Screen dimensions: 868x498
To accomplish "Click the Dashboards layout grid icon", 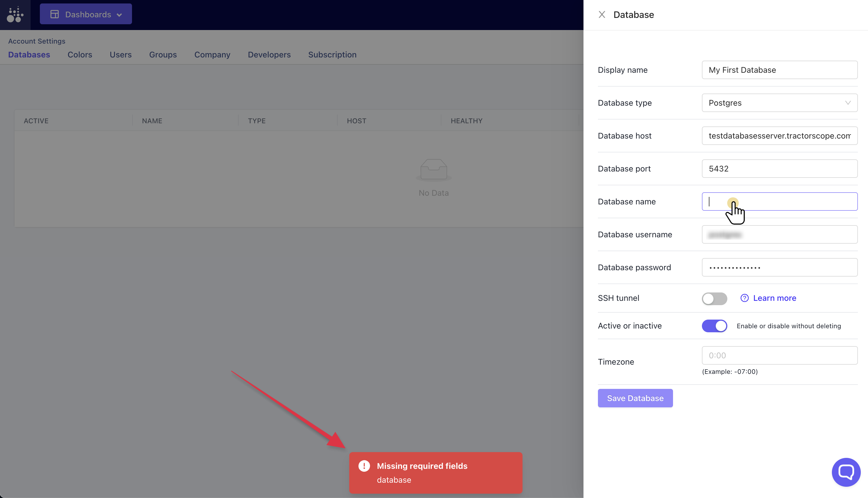I will pyautogui.click(x=54, y=14).
